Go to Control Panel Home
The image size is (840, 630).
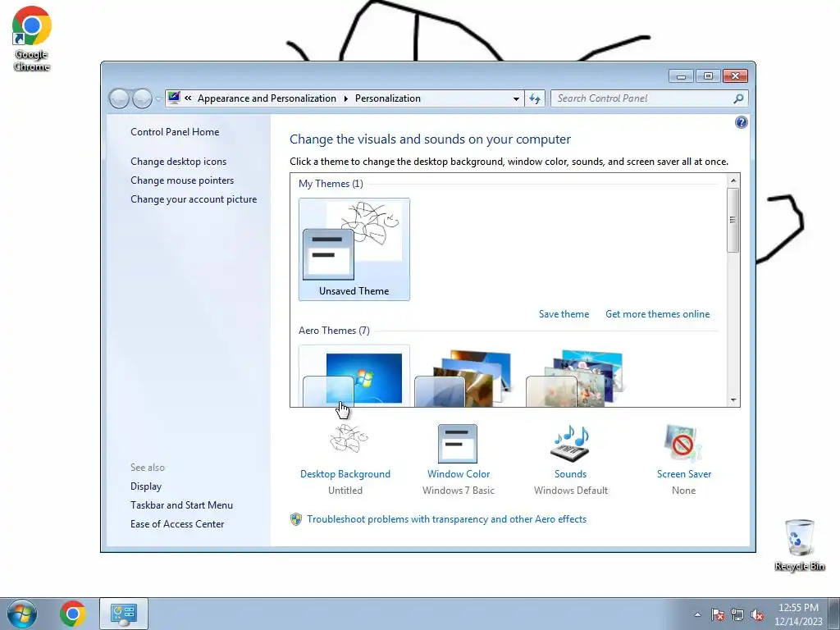(x=175, y=132)
